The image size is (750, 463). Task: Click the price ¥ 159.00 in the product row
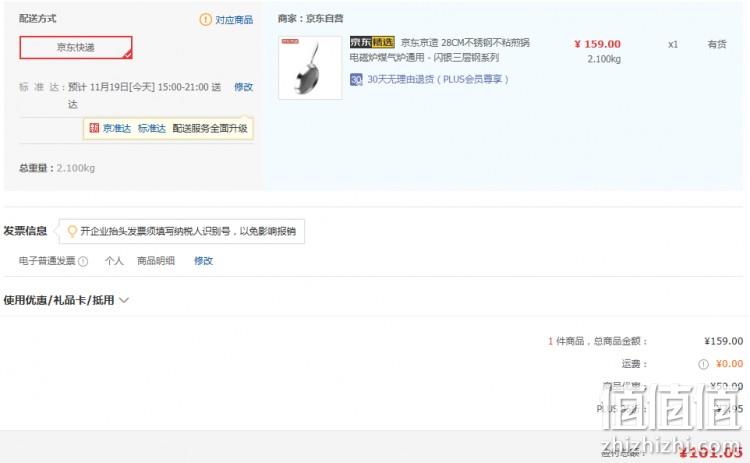[x=597, y=44]
